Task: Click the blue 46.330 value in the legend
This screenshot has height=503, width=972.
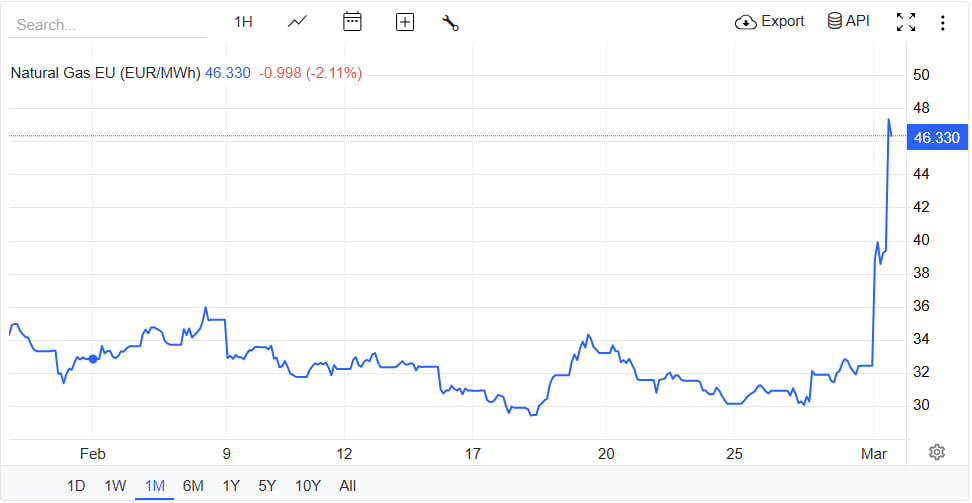Action: (228, 73)
